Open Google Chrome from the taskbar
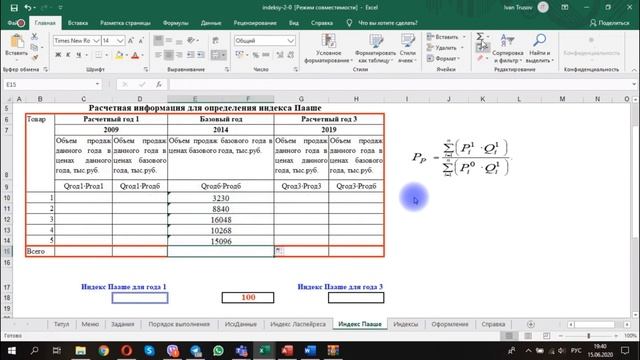Image resolution: width=640 pixels, height=360 pixels. coord(104,351)
